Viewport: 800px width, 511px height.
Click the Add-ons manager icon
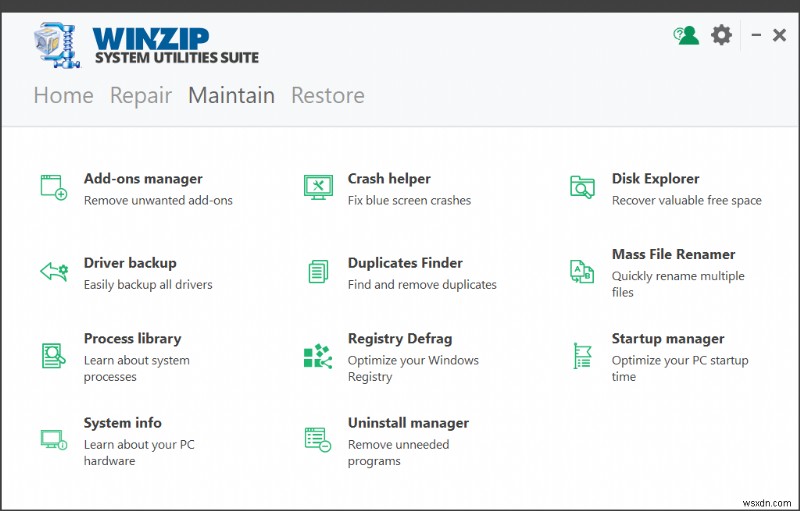[53, 187]
